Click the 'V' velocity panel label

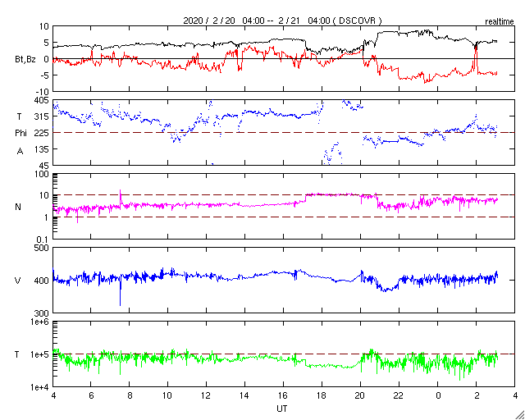(x=18, y=281)
